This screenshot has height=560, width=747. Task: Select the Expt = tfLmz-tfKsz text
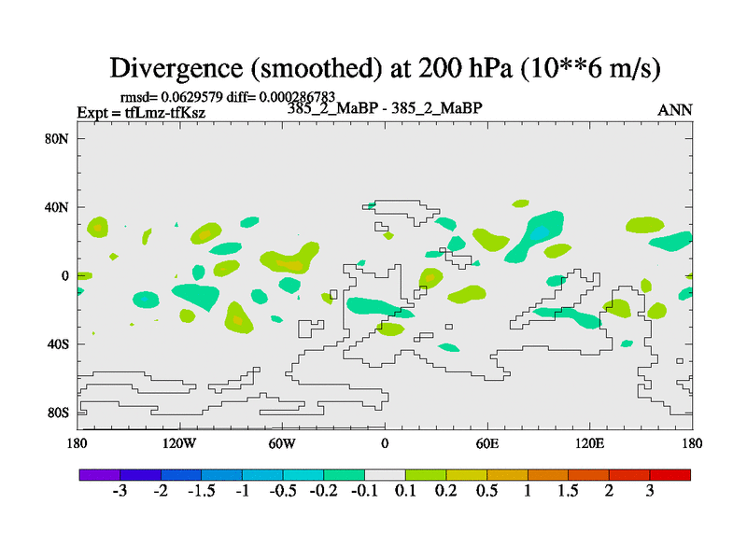pos(141,113)
